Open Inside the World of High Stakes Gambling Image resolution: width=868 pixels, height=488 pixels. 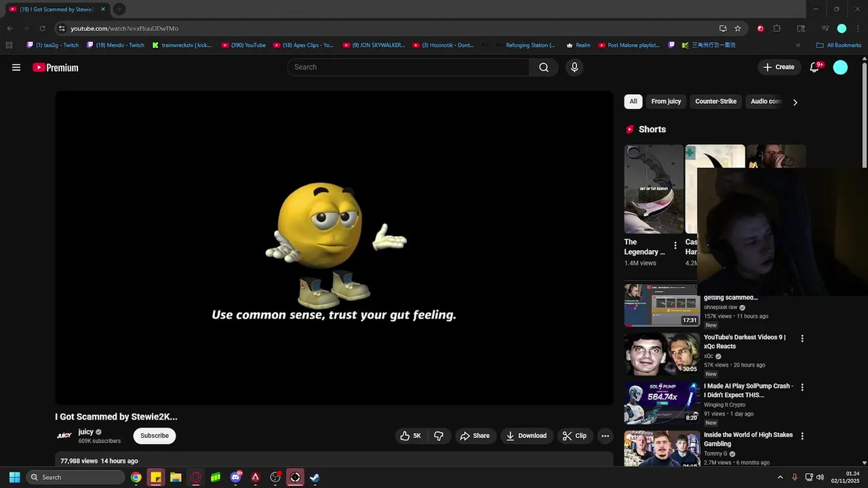[x=748, y=439]
